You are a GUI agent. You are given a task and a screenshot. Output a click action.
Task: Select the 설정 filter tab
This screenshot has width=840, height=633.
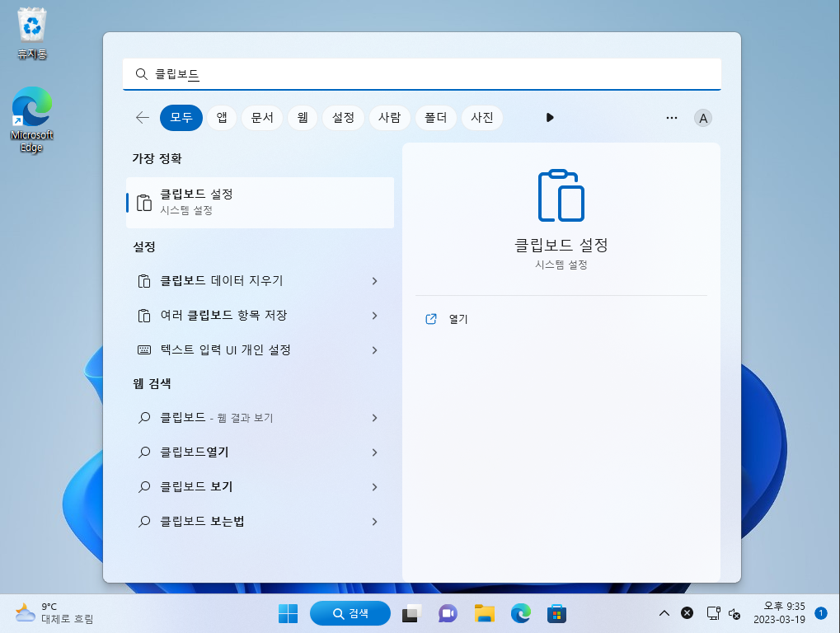tap(343, 118)
